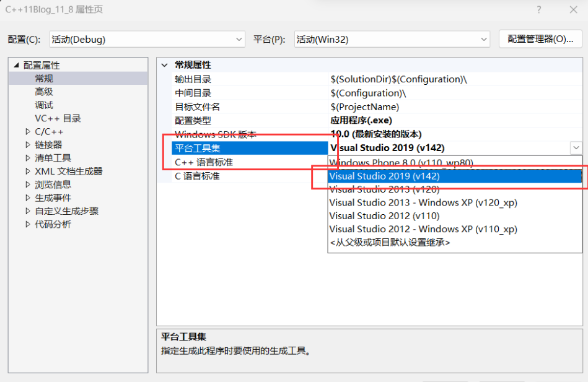Screen dimensions: 588x382
Task: Click the 10.0 (最新安装的版本) value
Action: click(x=375, y=134)
